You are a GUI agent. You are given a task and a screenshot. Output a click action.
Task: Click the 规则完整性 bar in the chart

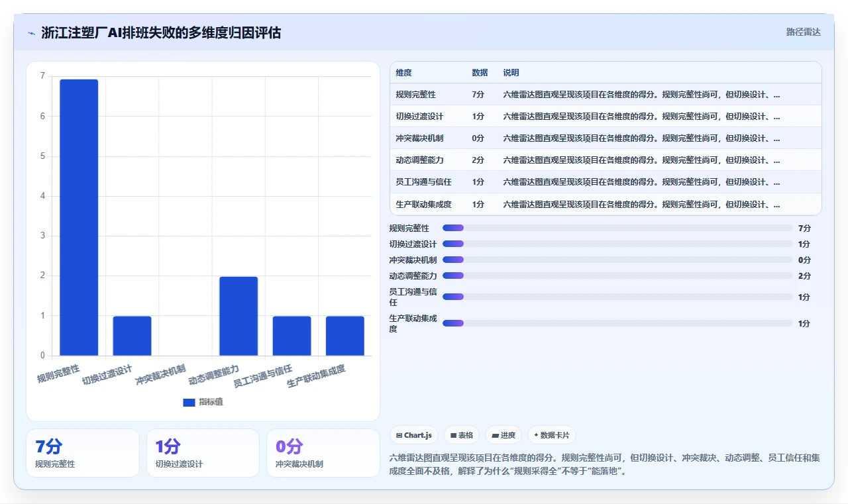[79, 217]
